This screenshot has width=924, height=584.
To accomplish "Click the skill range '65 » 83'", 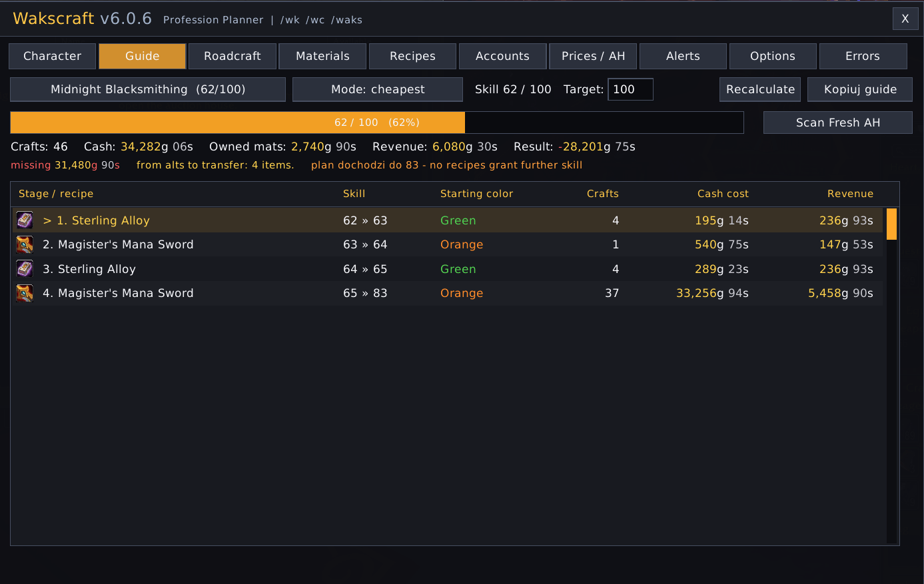I will (x=365, y=293).
